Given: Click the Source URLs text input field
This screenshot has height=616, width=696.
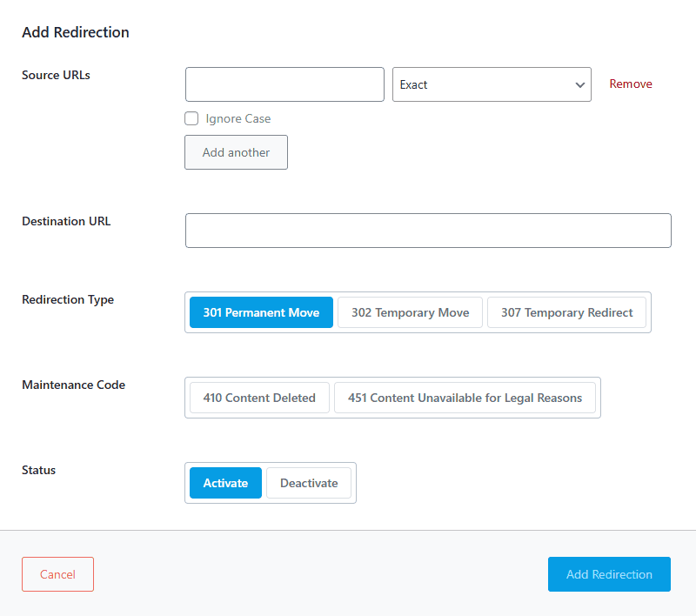Looking at the screenshot, I should [284, 84].
